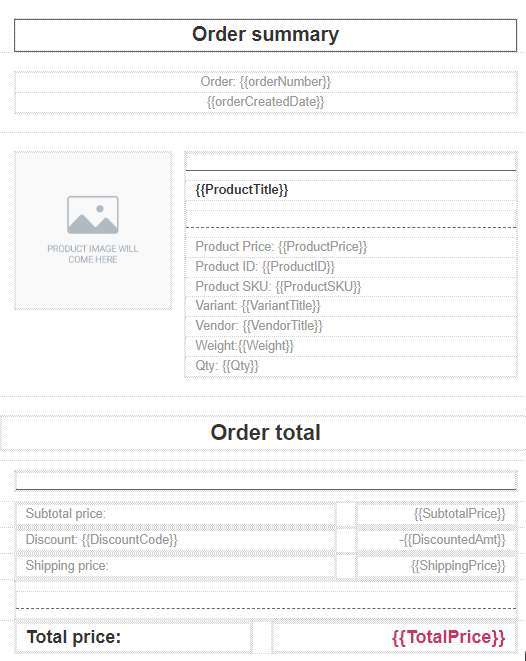526x661 pixels.
Task: Click the product image placeholder icon
Action: pos(93,215)
